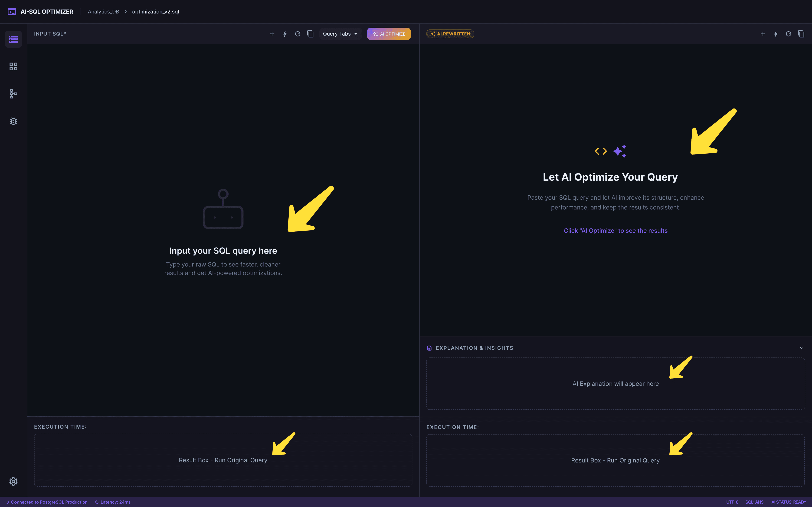Screen dimensions: 812x507
Task: Go to Analytics_DB breadcrumb
Action: tap(103, 12)
